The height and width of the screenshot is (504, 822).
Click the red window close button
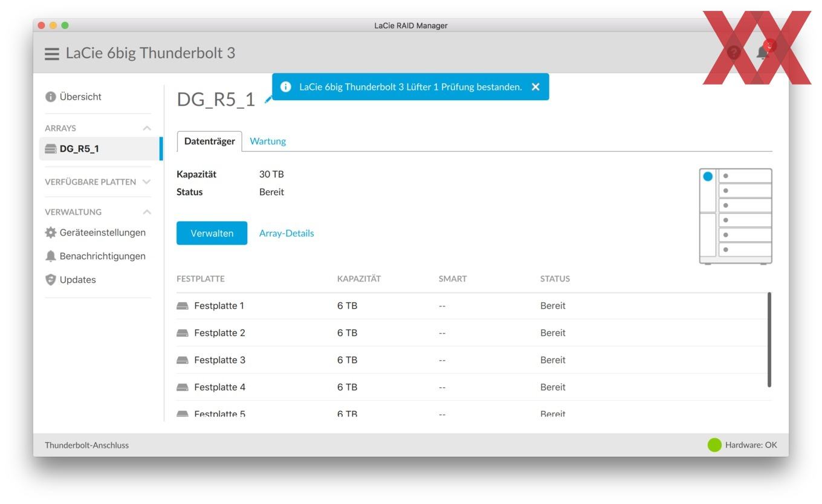[x=41, y=25]
